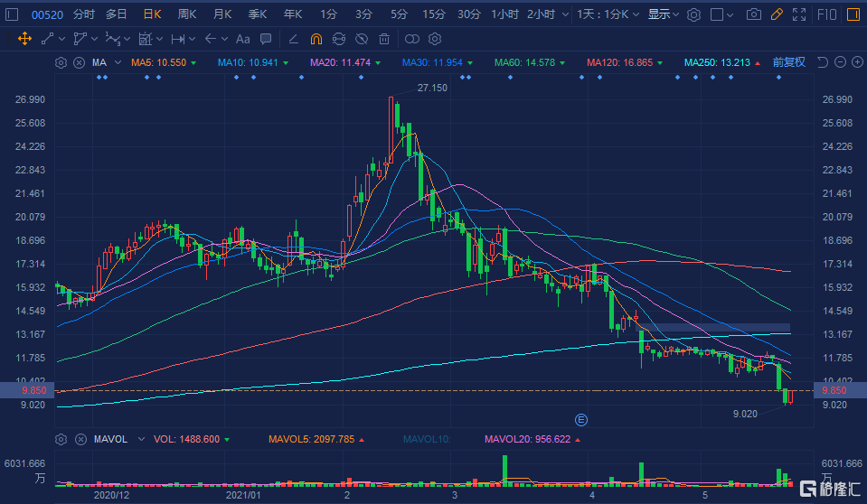867x504 pixels.
Task: Switch to 分时 intraday tab
Action: point(83,14)
